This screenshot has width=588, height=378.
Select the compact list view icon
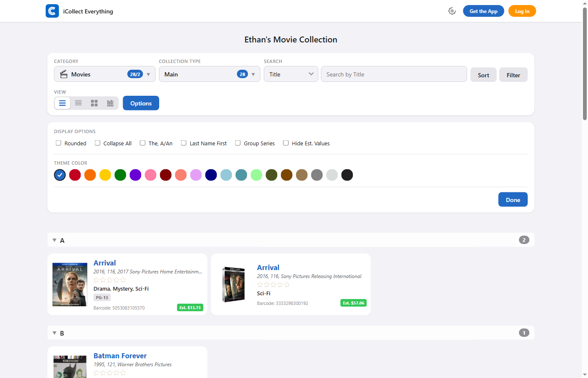point(78,103)
